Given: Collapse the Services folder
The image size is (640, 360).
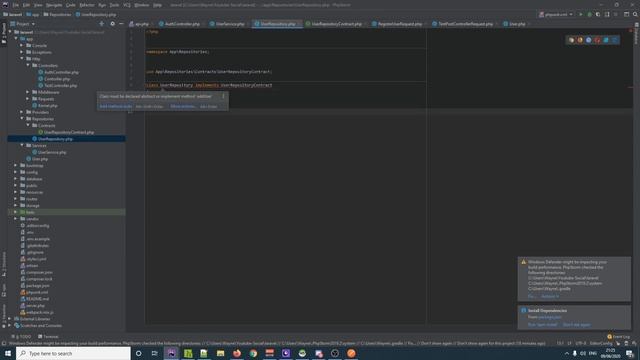Looking at the screenshot, I should pos(22,145).
